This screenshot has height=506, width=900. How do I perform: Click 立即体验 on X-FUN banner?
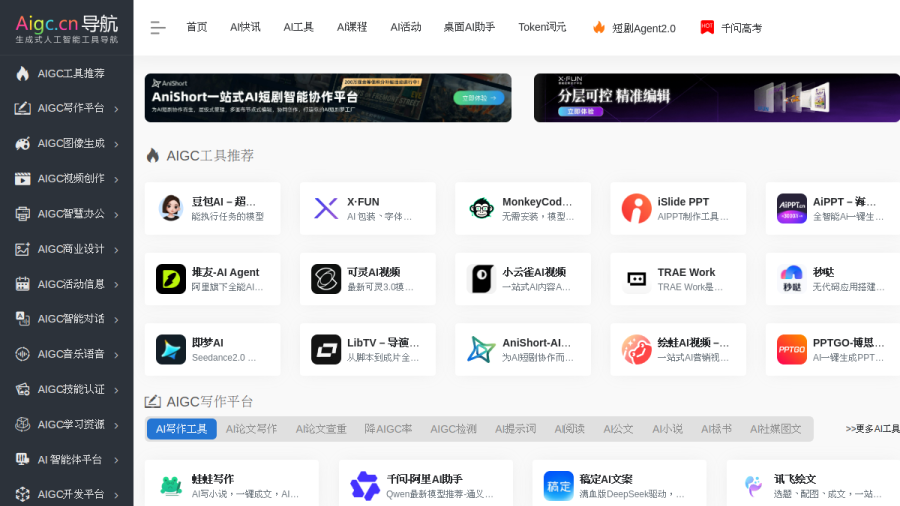coord(580,111)
